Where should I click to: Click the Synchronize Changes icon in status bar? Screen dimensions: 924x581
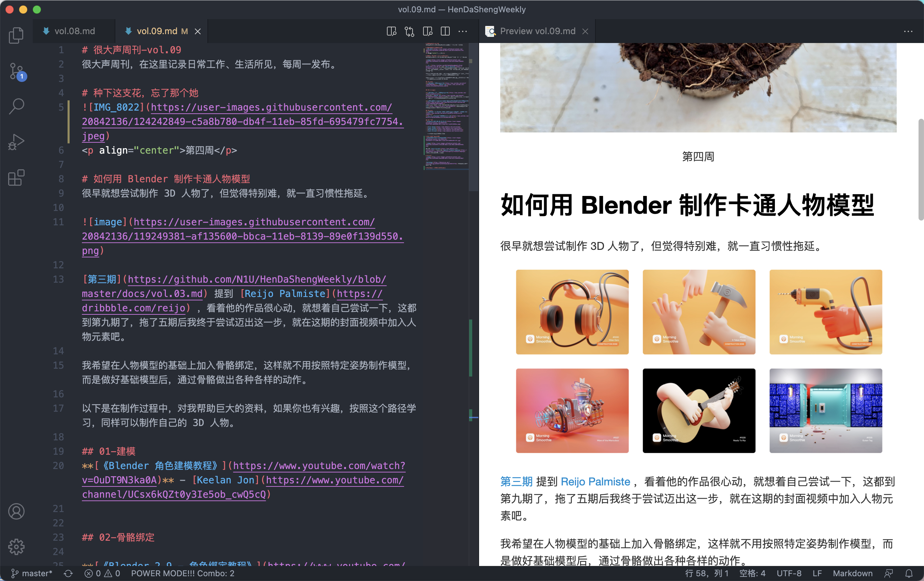68,573
